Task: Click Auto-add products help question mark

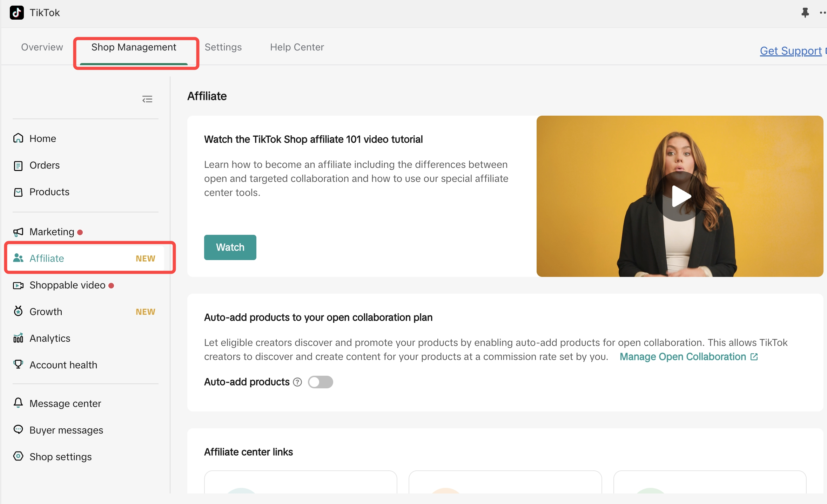Action: [x=297, y=382]
